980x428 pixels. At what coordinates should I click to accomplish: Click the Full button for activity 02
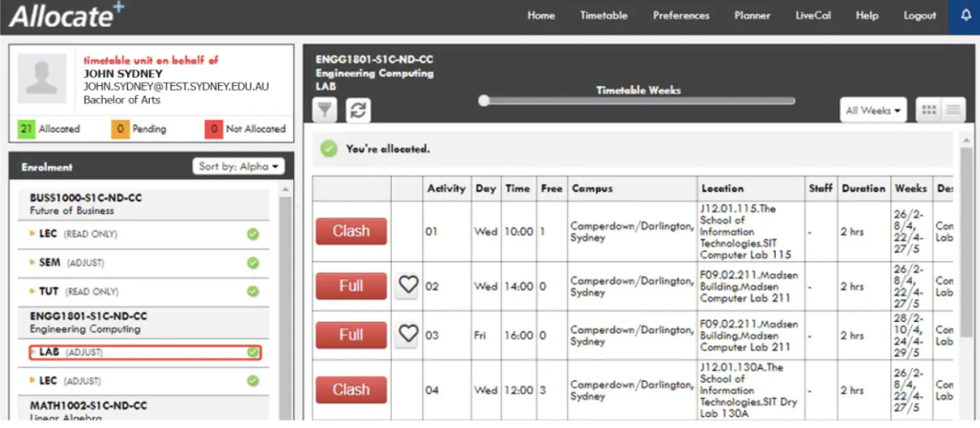(x=351, y=287)
